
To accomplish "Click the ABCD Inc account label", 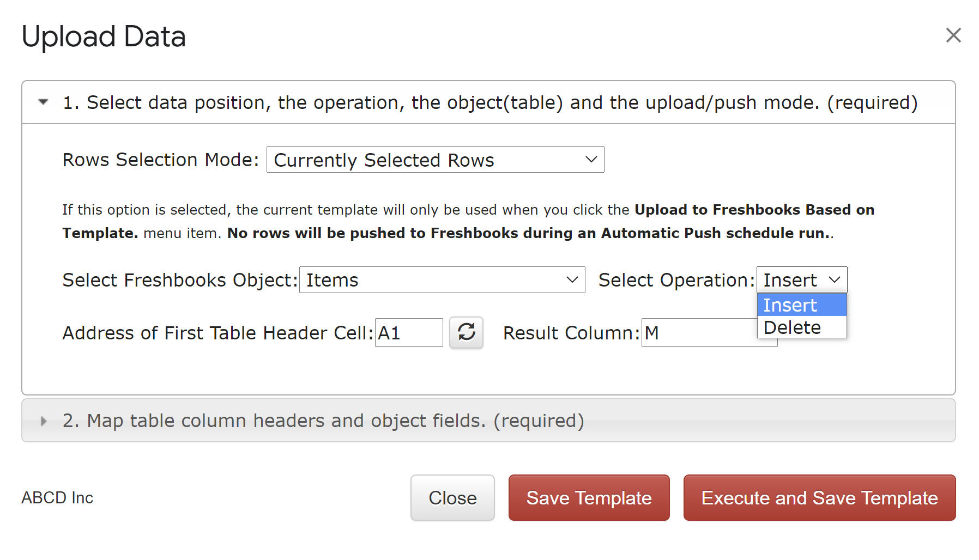I will pos(57,497).
